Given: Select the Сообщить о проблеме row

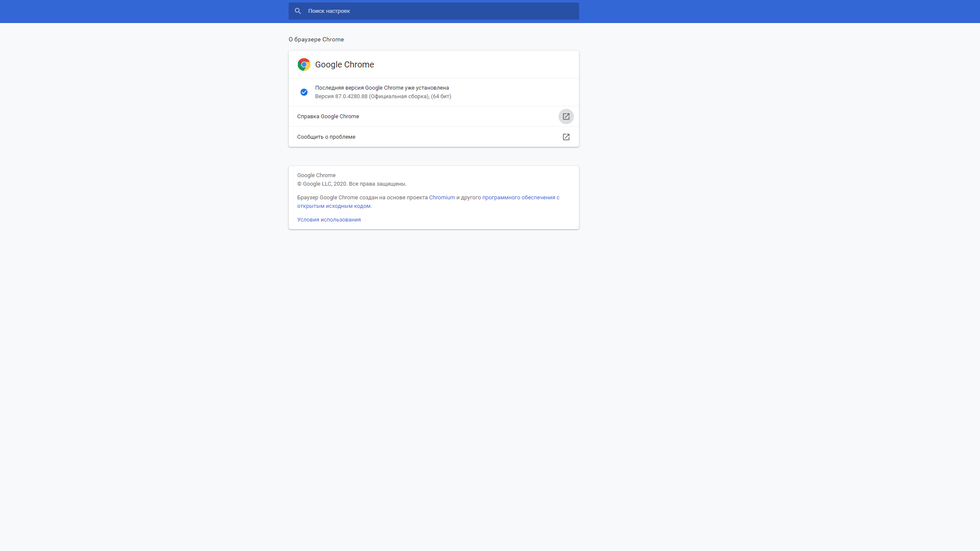Looking at the screenshot, I should 433,137.
